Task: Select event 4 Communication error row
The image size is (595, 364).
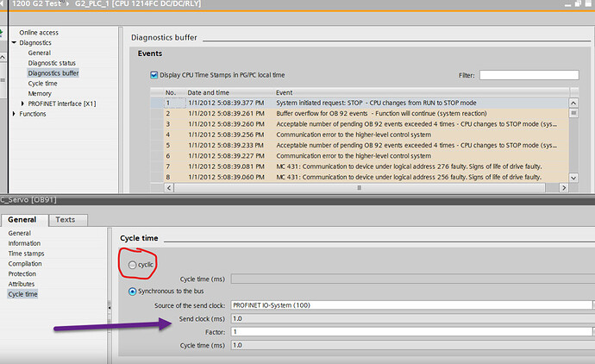Action: pos(360,135)
